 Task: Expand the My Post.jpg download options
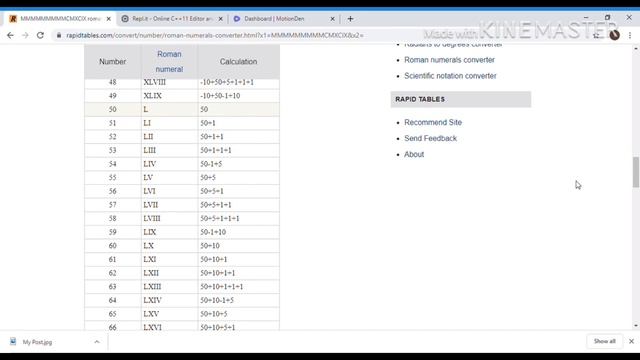(x=97, y=342)
